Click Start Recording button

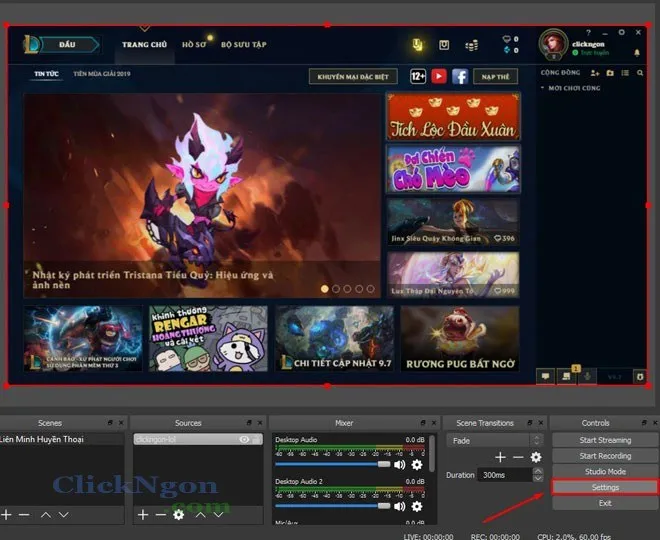point(605,456)
